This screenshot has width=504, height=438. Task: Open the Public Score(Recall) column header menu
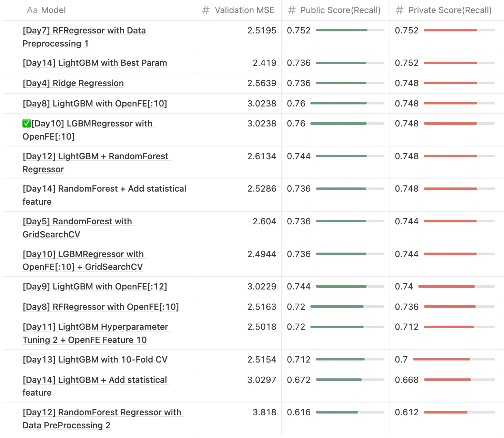point(340,10)
